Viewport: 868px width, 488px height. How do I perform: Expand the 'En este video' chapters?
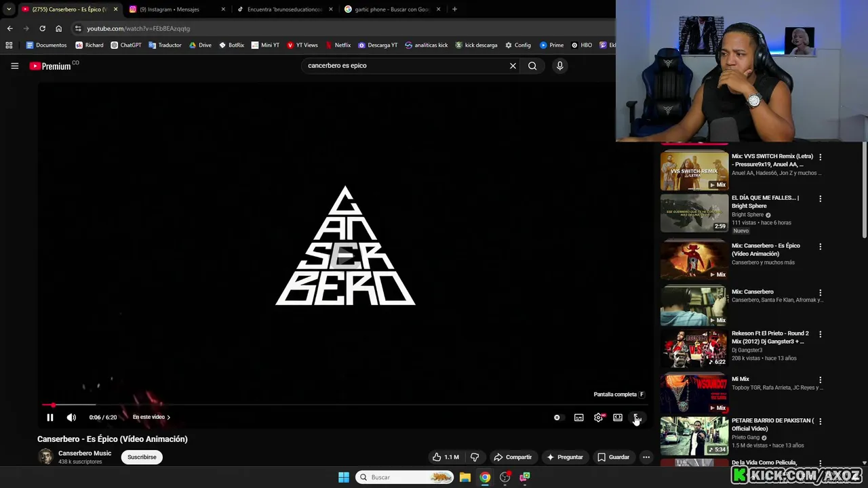coord(151,417)
